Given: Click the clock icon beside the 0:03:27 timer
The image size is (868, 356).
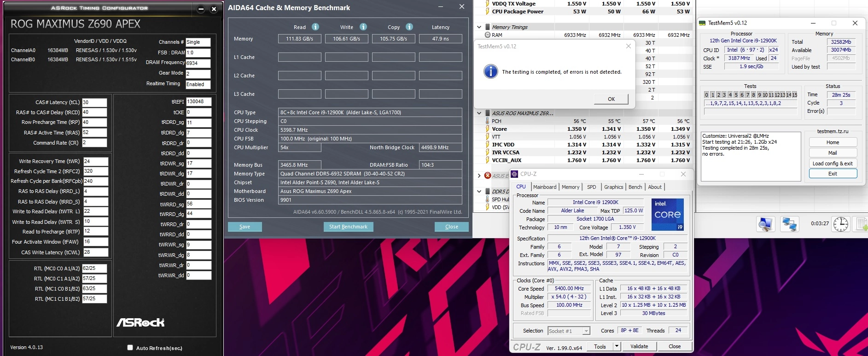Looking at the screenshot, I should coord(841,224).
